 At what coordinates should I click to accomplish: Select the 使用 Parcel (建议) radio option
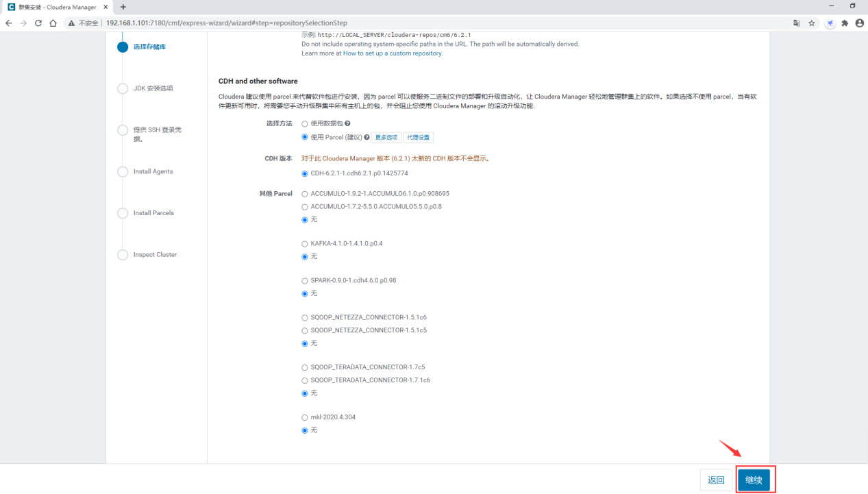point(305,137)
